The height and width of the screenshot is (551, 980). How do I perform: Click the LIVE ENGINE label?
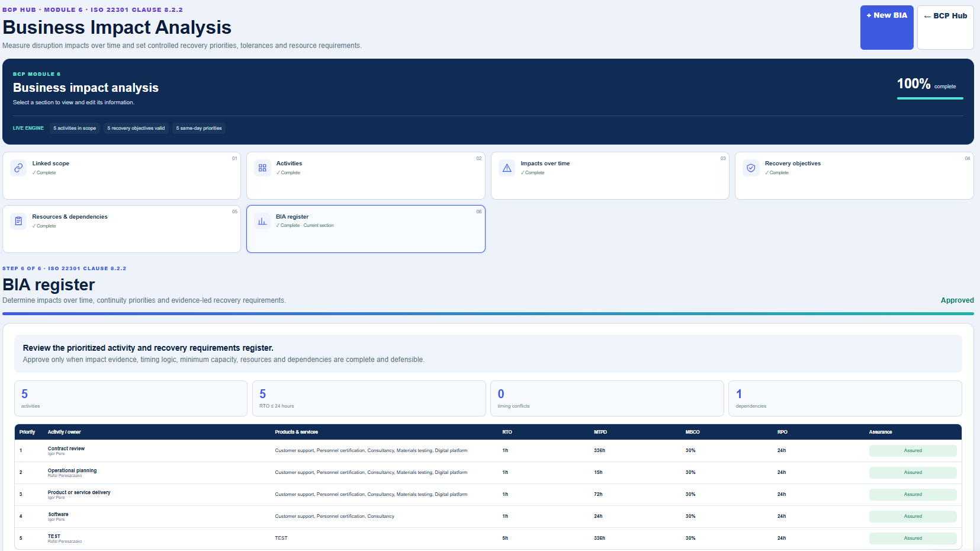click(x=28, y=128)
